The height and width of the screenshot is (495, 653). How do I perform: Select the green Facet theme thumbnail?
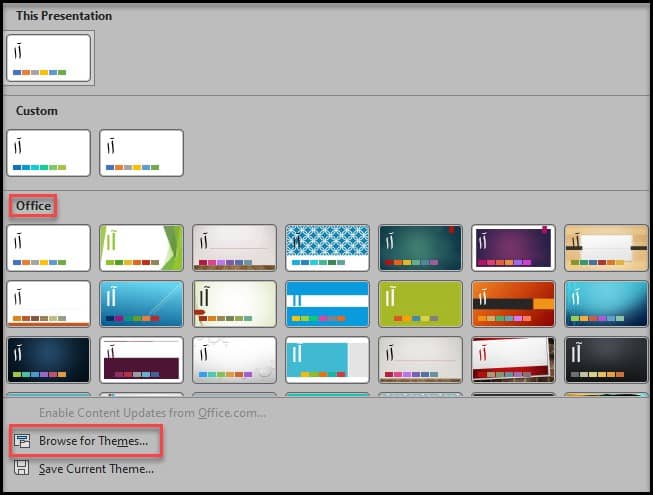coord(141,248)
